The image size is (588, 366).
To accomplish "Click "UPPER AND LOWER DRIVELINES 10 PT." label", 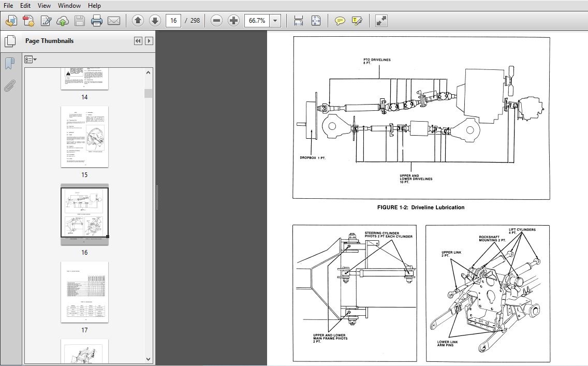I will click(416, 179).
